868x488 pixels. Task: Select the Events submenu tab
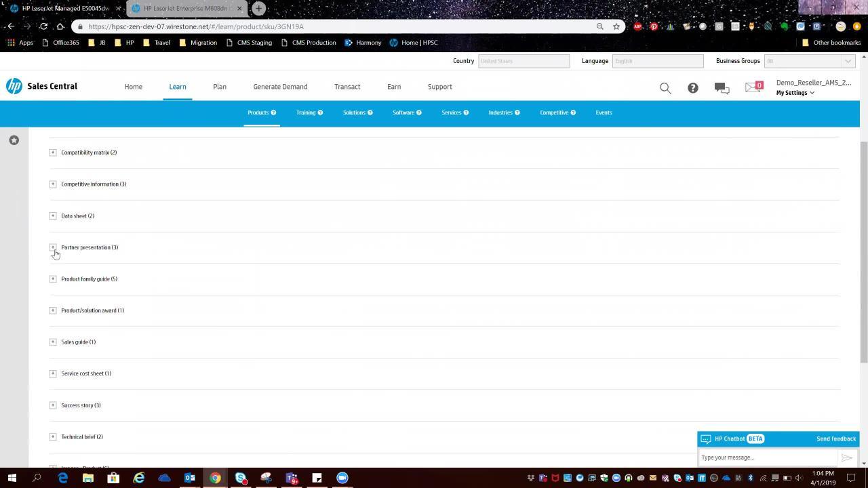click(x=604, y=113)
